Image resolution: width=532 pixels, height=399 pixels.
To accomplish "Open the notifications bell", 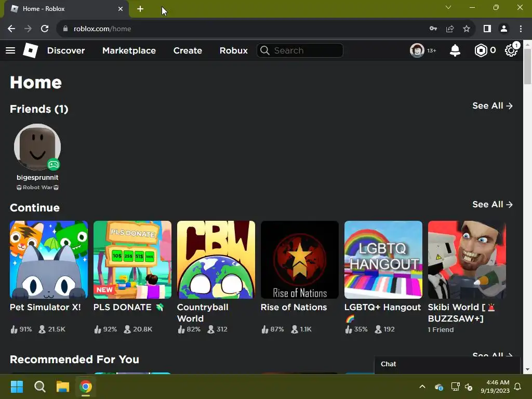I will point(455,50).
